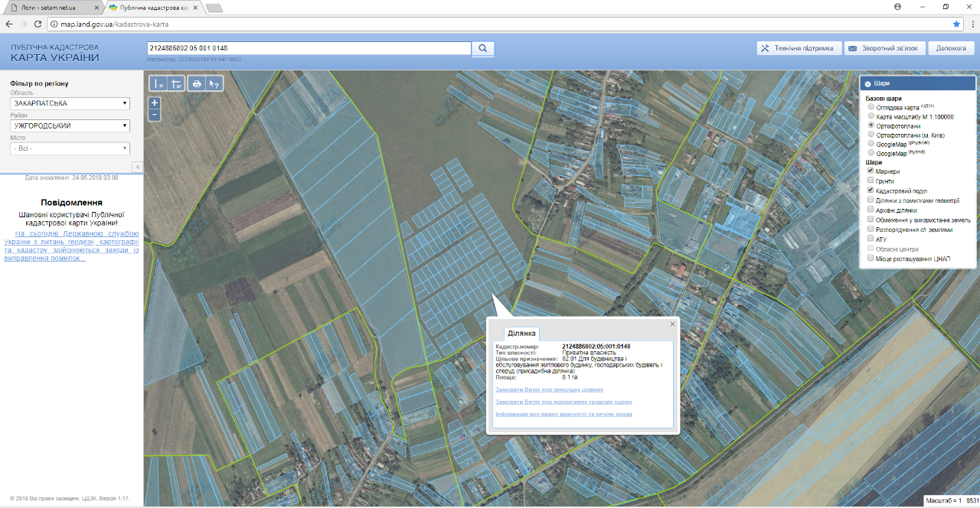Viewport: 980px width, 508px height.
Task: Click the cadastral number search field
Action: click(309, 48)
